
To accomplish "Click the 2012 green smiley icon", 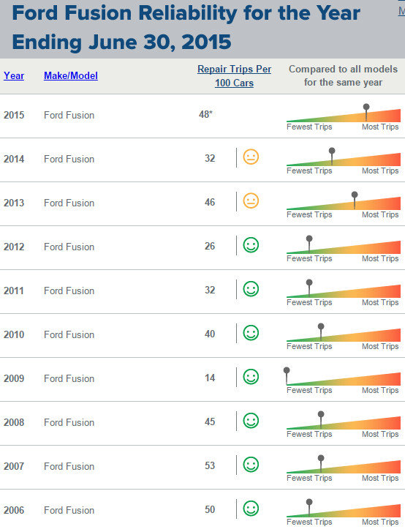I will [x=251, y=245].
